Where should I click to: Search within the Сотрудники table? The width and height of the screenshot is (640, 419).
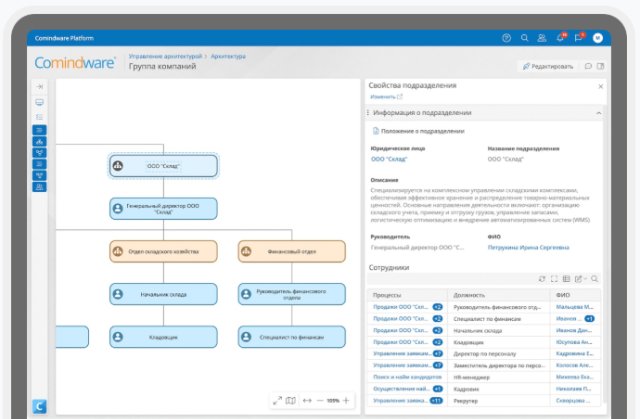(x=594, y=279)
